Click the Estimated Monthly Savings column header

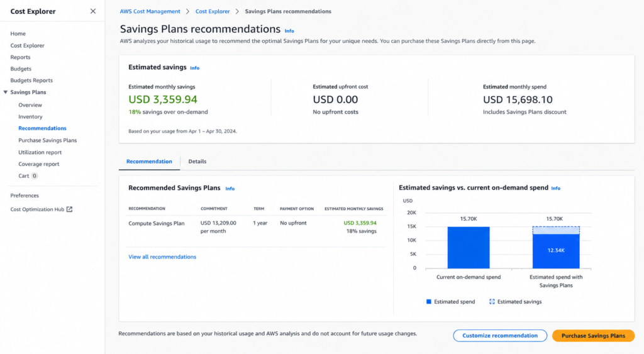tap(353, 209)
